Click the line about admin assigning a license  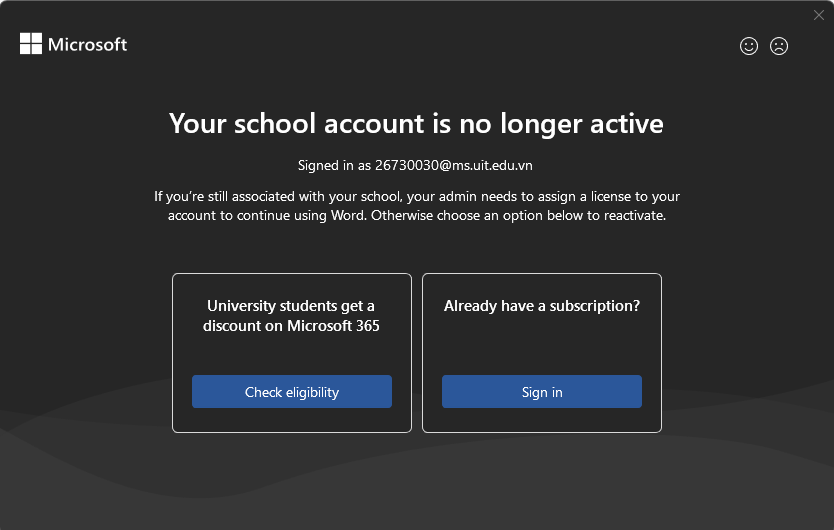[x=417, y=196]
